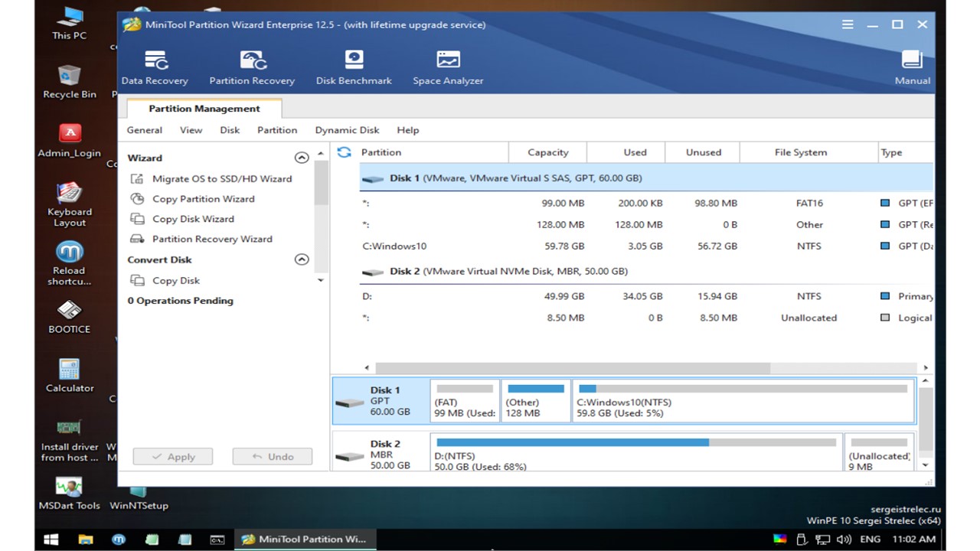This screenshot has width=980, height=551.
Task: Select Unallocated 9 MB block in disk map
Action: point(878,453)
